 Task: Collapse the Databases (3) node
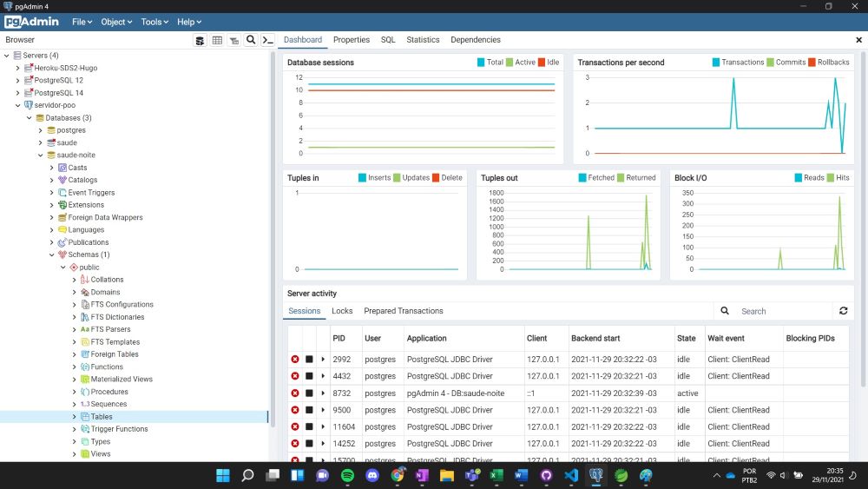[30, 118]
